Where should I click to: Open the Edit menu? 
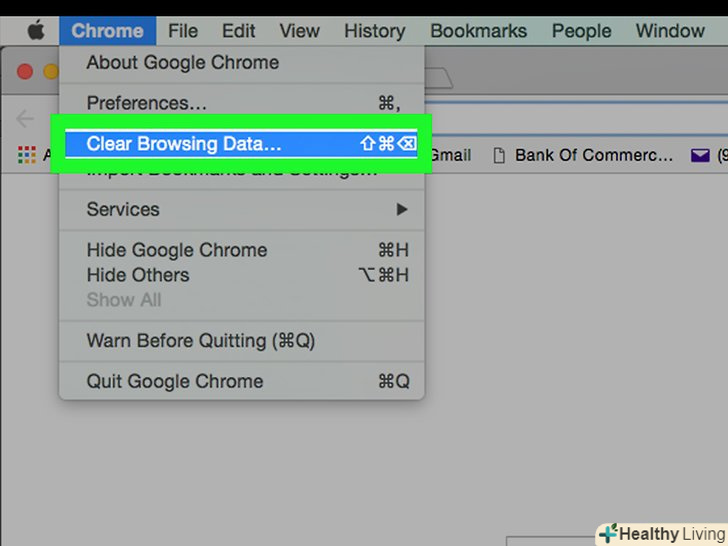239,31
